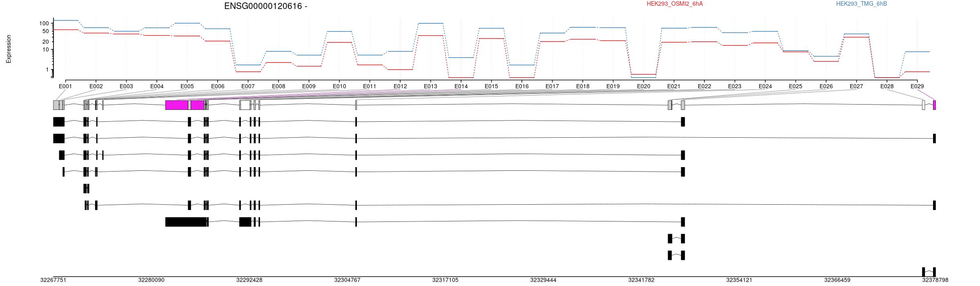This screenshot has width=980, height=286.
Task: Click exon label E024
Action: [x=765, y=86]
